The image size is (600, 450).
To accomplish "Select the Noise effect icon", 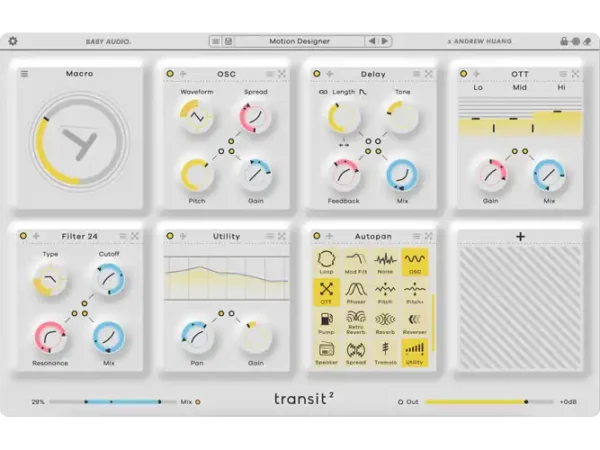I will [x=385, y=262].
